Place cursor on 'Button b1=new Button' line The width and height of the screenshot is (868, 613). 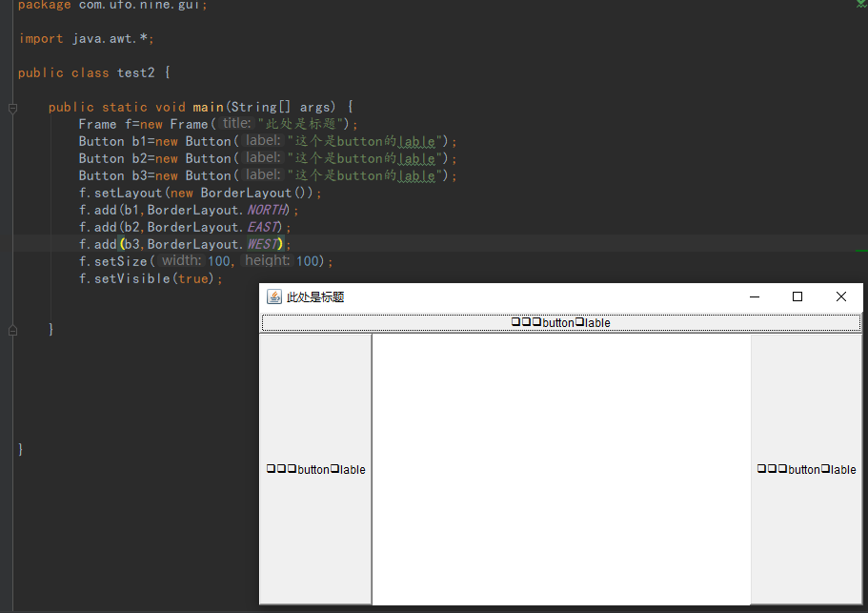pyautogui.click(x=268, y=141)
